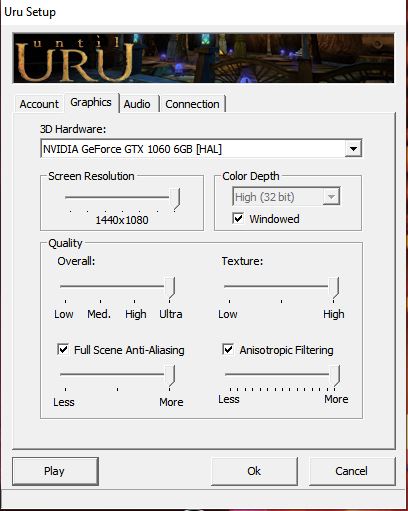Click the More label under Anti-Aliasing slider
This screenshot has height=511, width=408.
(171, 402)
